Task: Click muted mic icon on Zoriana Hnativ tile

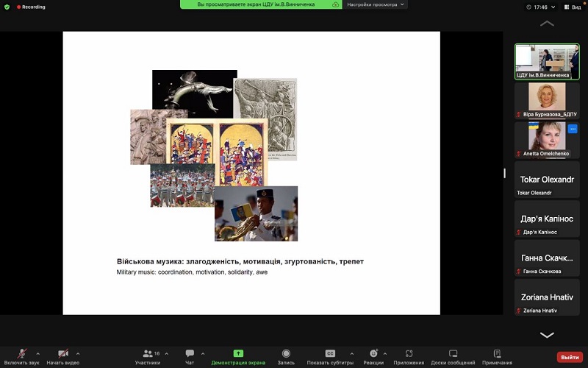Action: pos(519,311)
